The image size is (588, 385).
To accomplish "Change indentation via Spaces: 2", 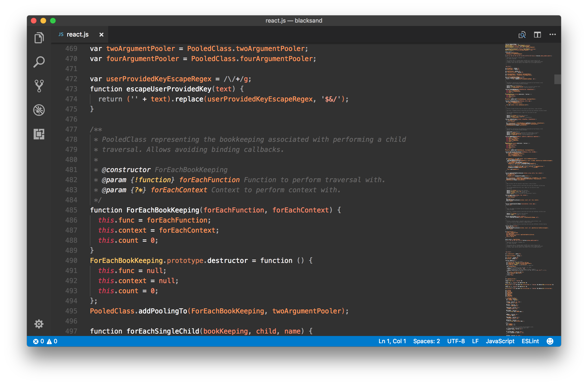I will [426, 341].
